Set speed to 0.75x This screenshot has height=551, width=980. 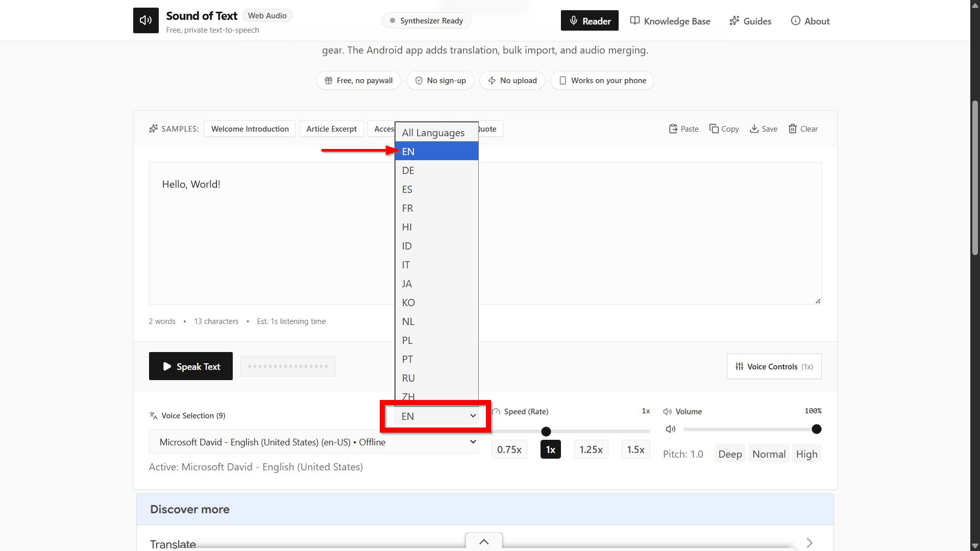tap(509, 449)
